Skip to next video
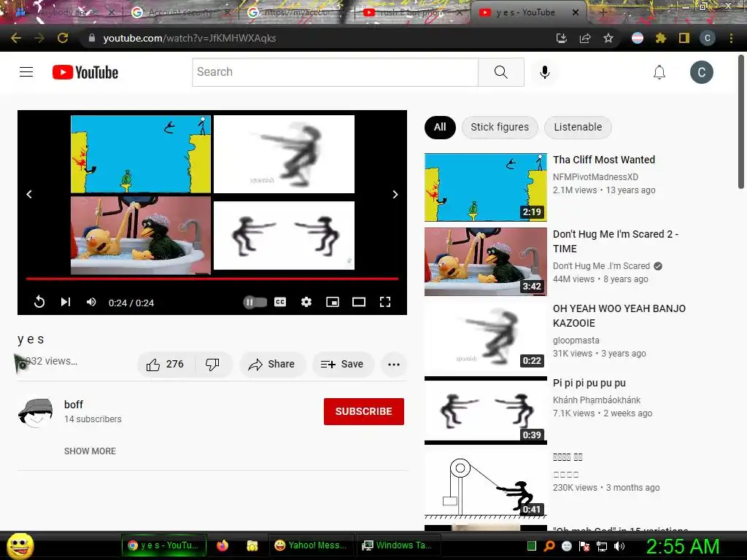This screenshot has height=560, width=747. (65, 302)
